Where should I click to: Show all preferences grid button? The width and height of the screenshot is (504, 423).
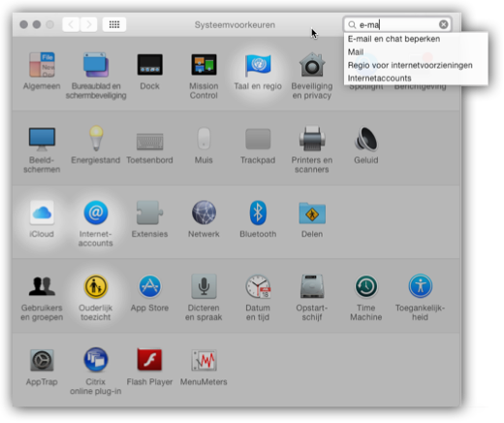[x=114, y=24]
